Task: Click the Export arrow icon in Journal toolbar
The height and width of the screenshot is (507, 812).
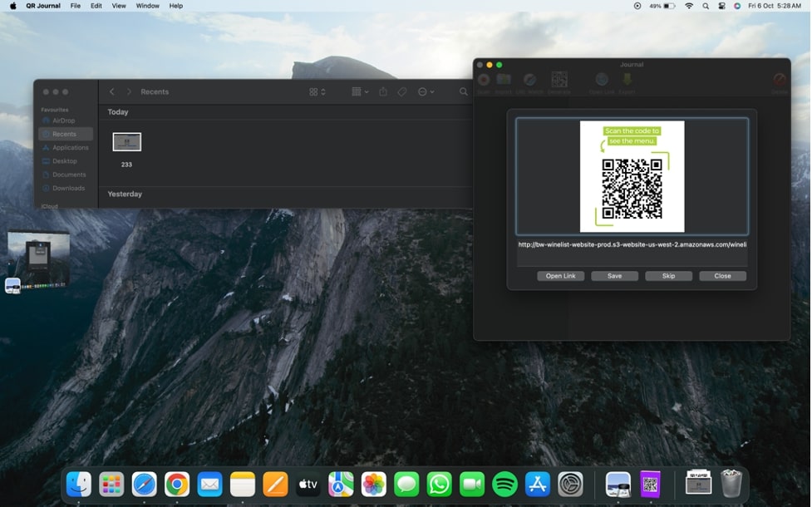Action: (627, 80)
